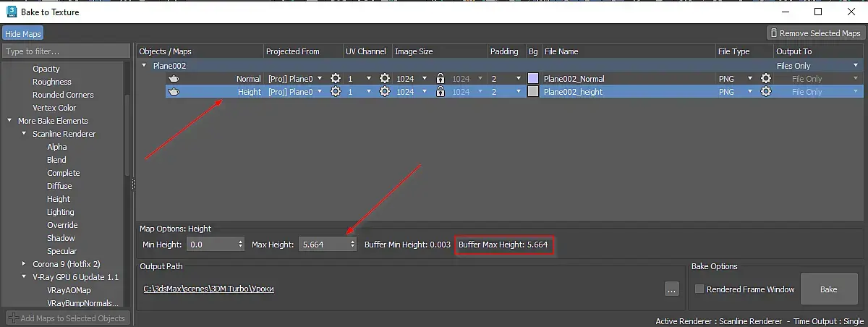The height and width of the screenshot is (327, 868).
Task: Open background color swatch for Normal map
Action: pos(533,79)
